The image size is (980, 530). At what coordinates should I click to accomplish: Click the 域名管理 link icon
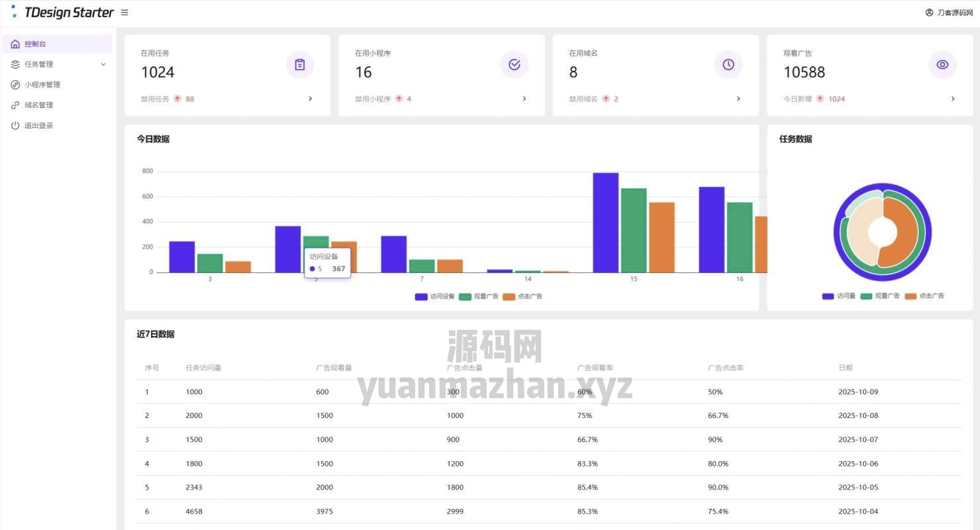[15, 105]
